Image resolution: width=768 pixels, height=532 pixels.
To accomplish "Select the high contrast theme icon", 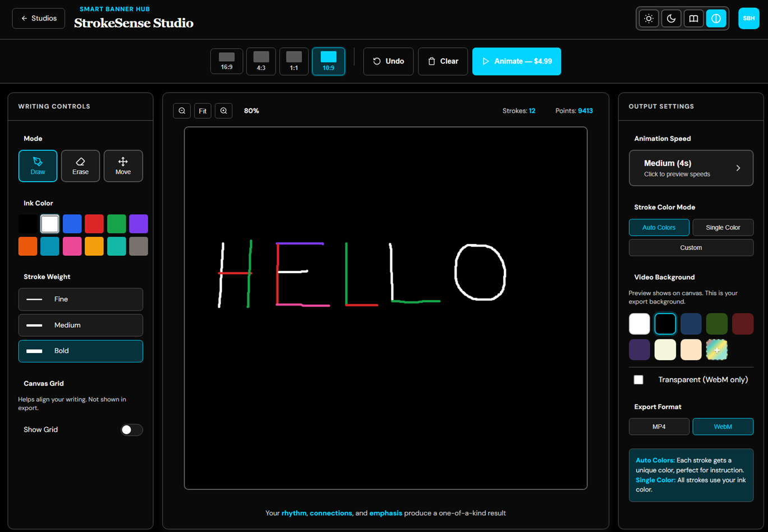I will (x=716, y=19).
